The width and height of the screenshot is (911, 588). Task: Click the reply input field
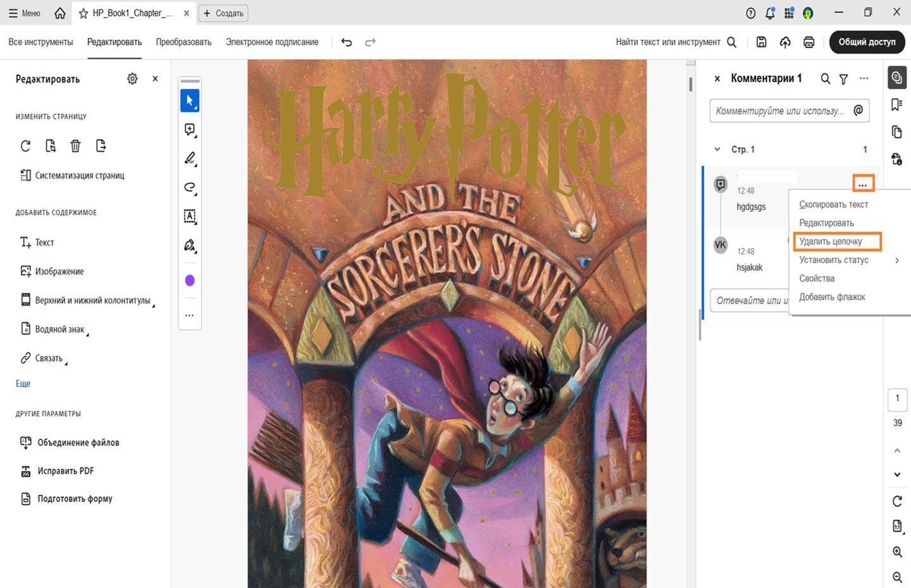[x=750, y=301]
